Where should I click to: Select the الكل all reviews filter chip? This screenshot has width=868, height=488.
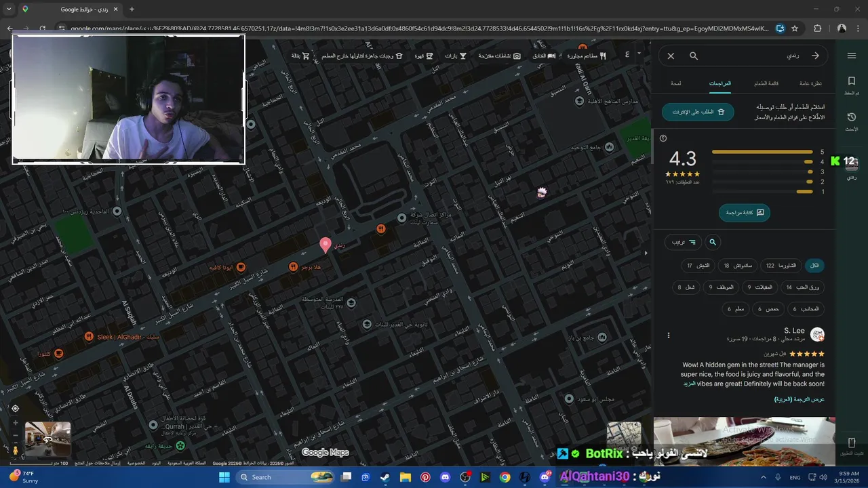click(814, 265)
